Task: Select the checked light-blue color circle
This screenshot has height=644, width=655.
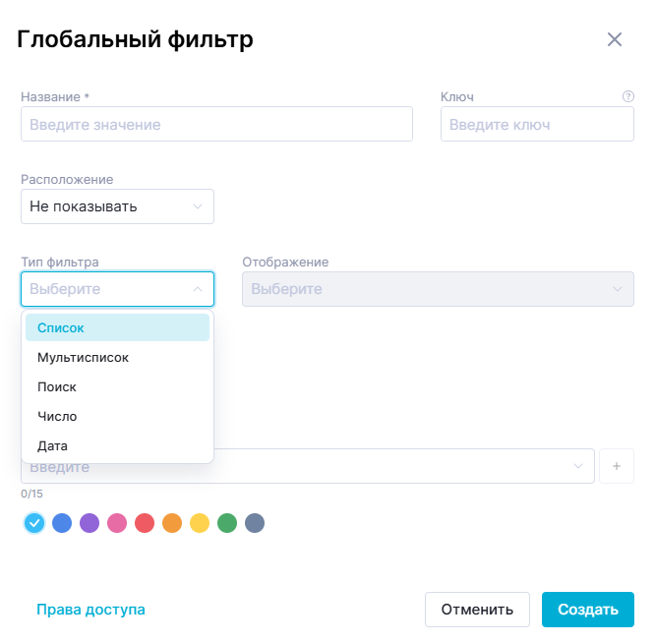Action: tap(34, 523)
